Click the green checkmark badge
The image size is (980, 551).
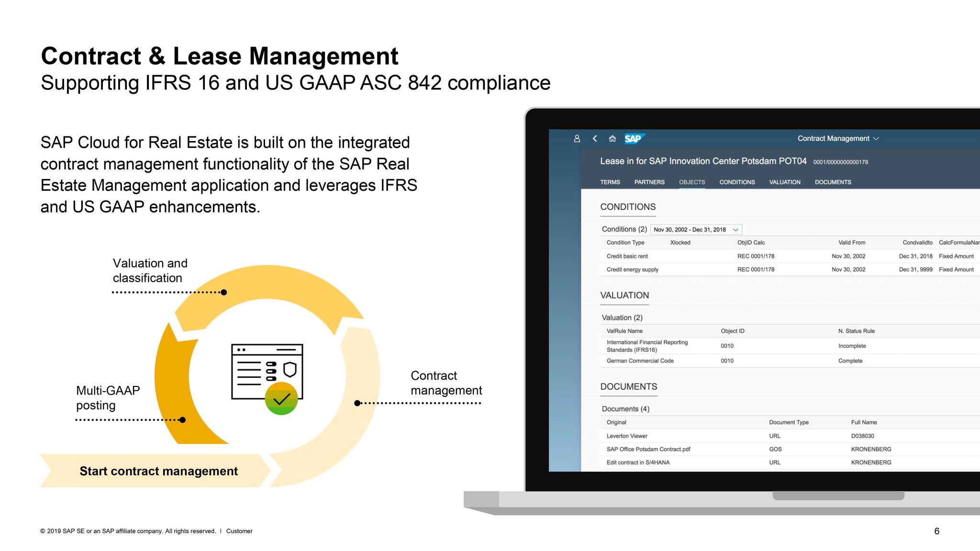281,398
